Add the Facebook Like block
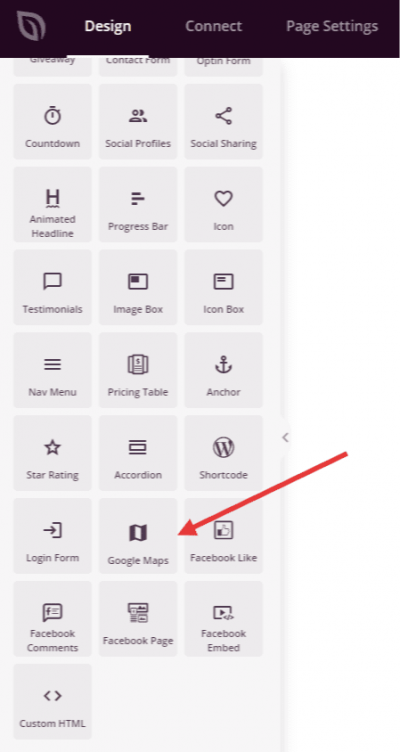This screenshot has width=400, height=752. tap(224, 536)
